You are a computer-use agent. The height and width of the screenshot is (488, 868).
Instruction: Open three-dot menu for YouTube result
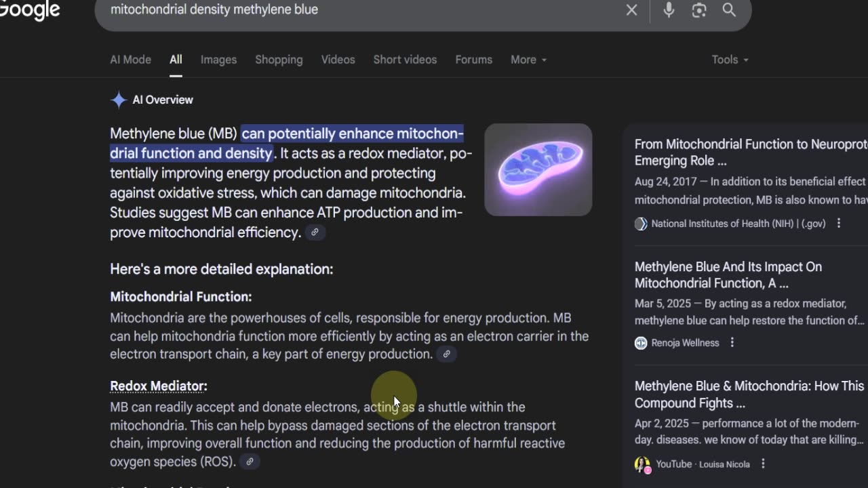pyautogui.click(x=763, y=464)
